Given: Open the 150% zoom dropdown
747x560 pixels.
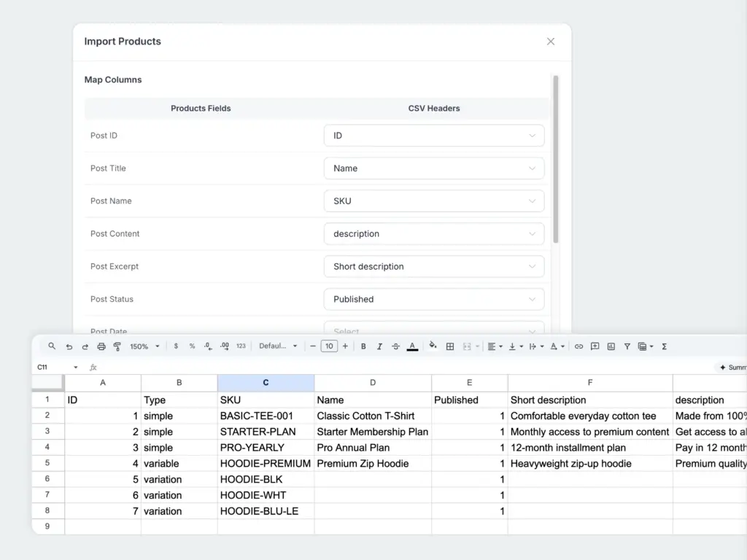Looking at the screenshot, I should tap(145, 346).
